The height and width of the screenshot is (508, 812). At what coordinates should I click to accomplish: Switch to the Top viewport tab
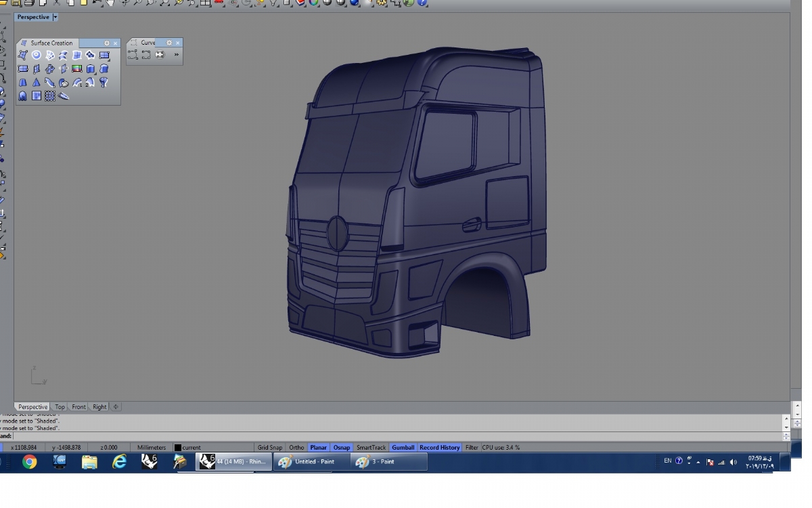tap(60, 407)
